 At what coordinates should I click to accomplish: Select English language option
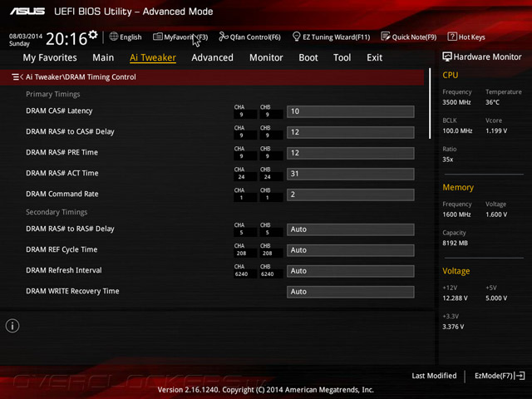(131, 37)
